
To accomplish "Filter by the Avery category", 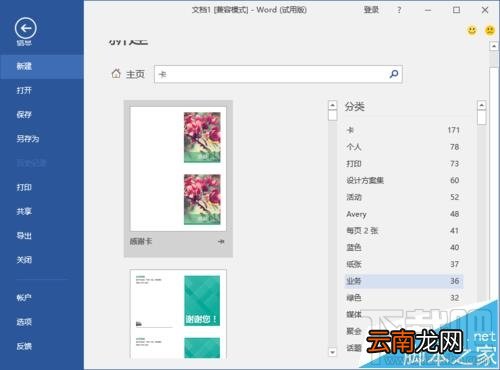I will tap(403, 214).
